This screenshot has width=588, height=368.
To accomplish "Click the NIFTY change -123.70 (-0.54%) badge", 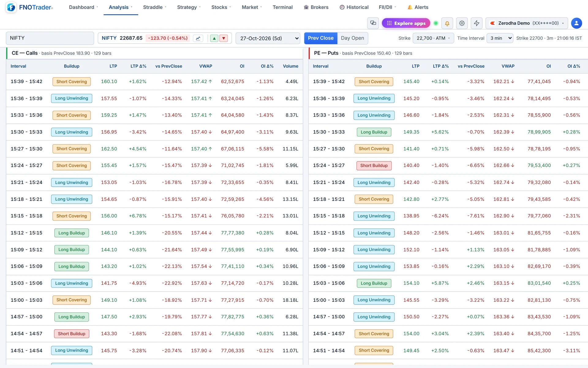I will (x=168, y=38).
